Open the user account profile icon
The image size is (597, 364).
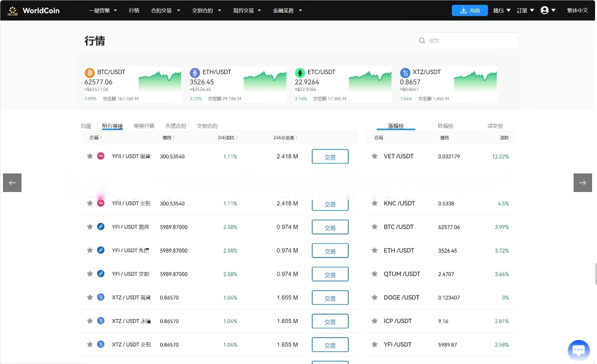545,10
